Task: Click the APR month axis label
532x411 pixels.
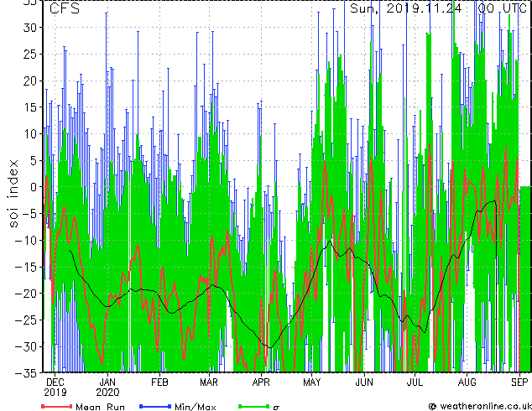Action: (x=261, y=382)
